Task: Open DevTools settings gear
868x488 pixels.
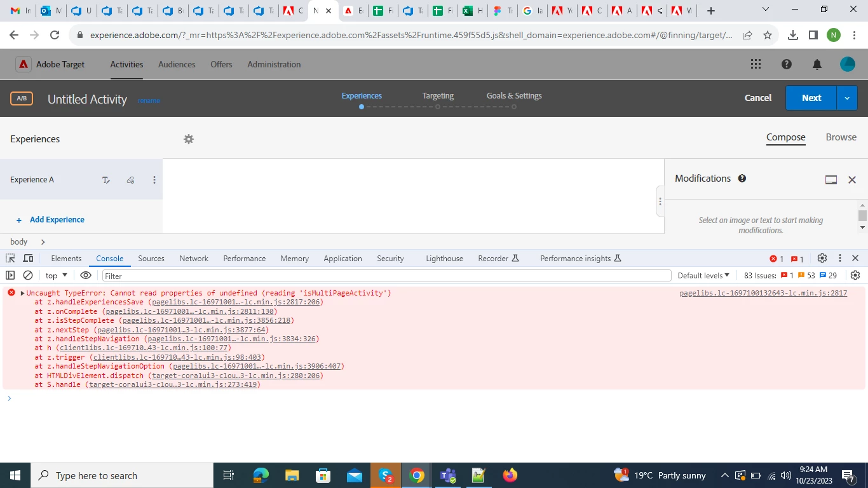Action: point(822,258)
